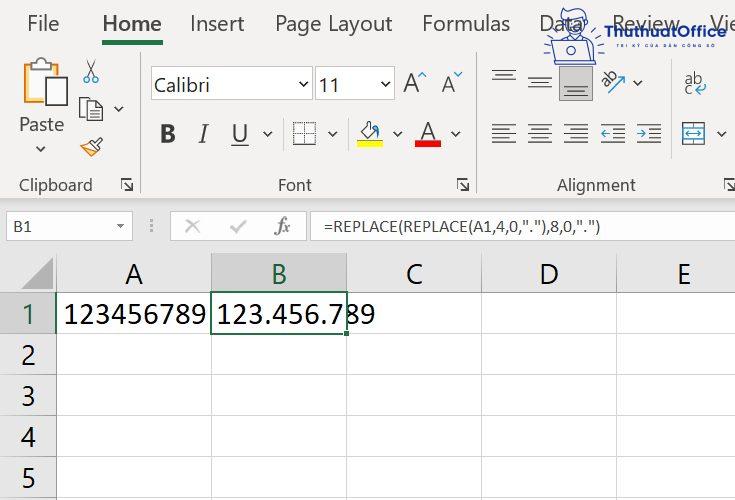Apply red font color
This screenshot has width=735, height=500.
coord(428,134)
